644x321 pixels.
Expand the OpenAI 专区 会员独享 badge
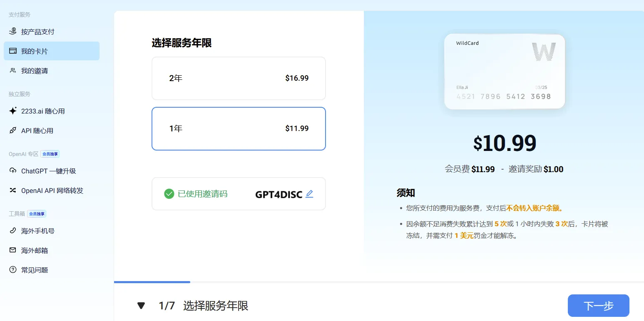(x=50, y=153)
